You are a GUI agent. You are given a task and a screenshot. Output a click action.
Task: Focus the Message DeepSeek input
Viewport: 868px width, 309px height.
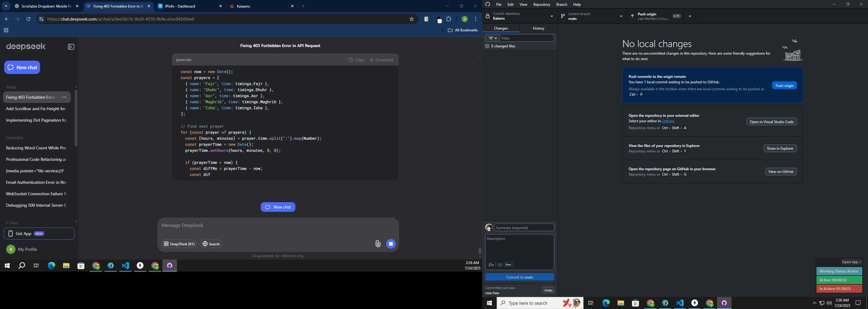pos(278,225)
